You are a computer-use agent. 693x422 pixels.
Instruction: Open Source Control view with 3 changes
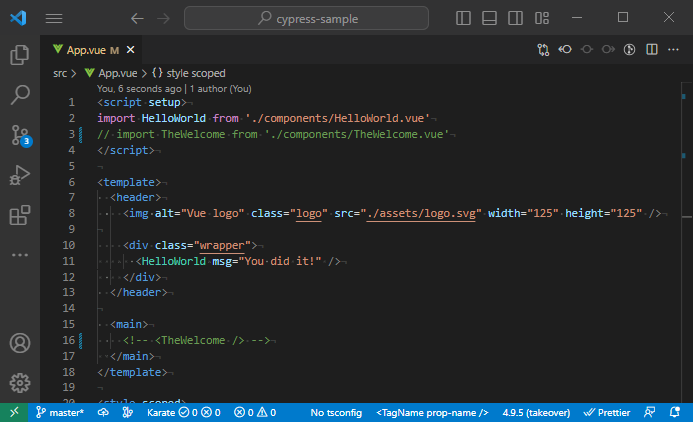pos(20,135)
